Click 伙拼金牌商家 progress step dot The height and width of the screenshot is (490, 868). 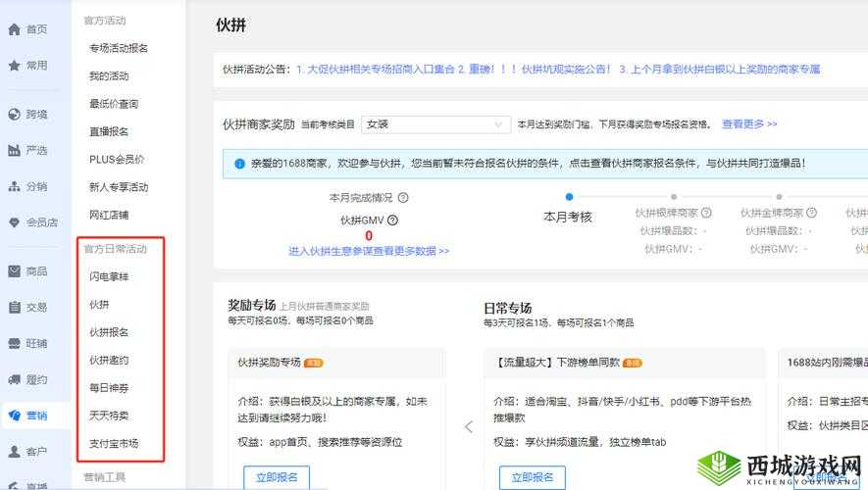[x=779, y=196]
